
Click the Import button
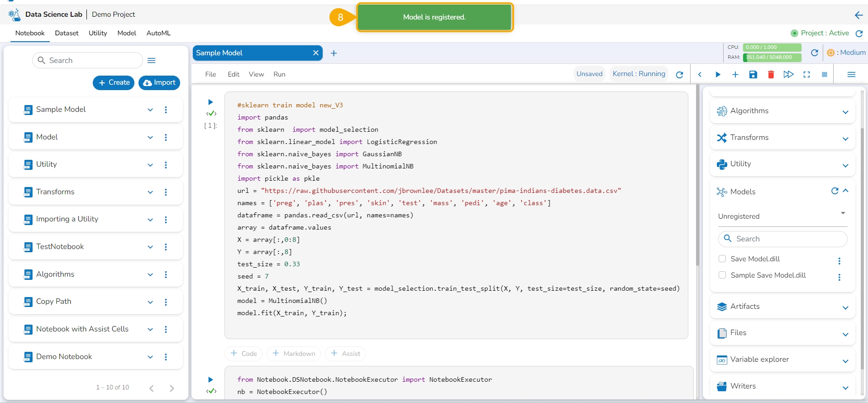pyautogui.click(x=159, y=82)
